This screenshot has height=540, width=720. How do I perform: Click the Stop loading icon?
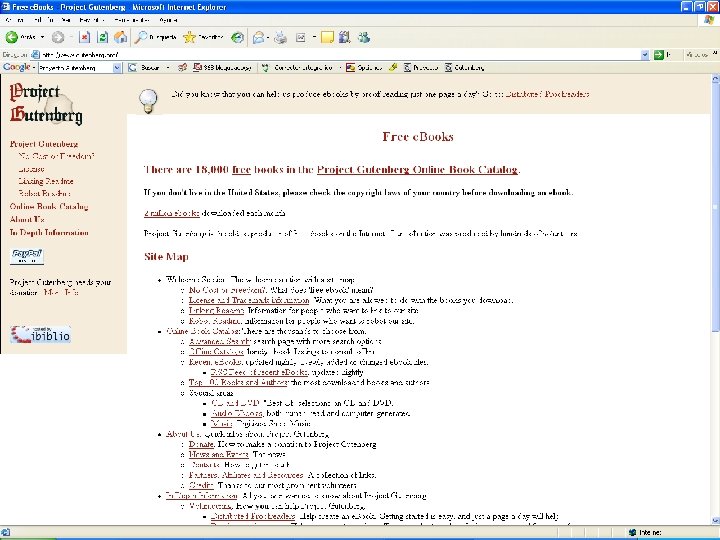84,37
